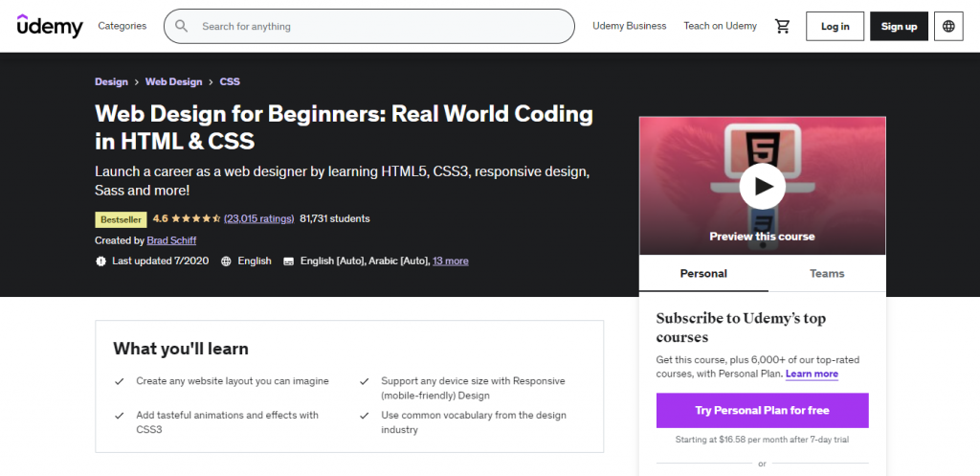Click Try Personal Plan for free
Screen dimensions: 980x476
coord(762,410)
